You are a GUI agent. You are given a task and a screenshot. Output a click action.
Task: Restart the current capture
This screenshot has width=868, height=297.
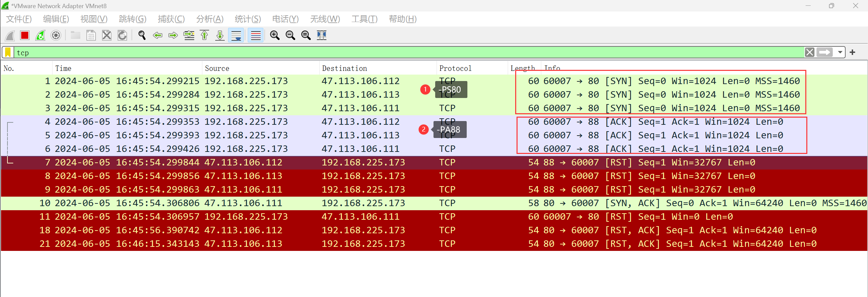click(40, 35)
